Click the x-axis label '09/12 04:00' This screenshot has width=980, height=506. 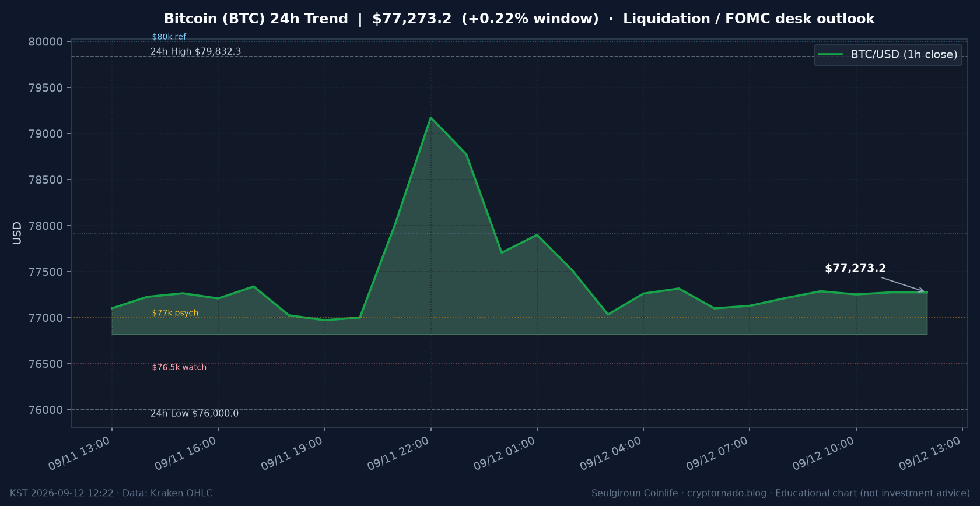pyautogui.click(x=611, y=454)
